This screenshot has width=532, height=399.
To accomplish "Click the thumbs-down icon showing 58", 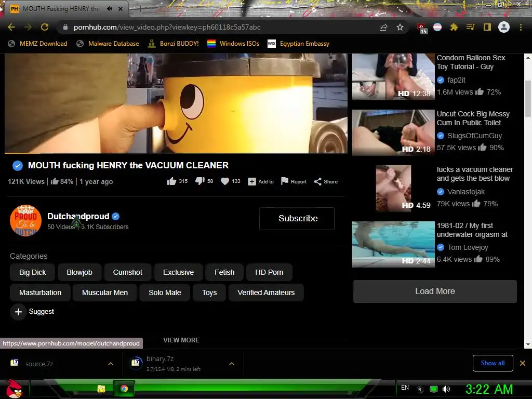I will click(x=200, y=181).
